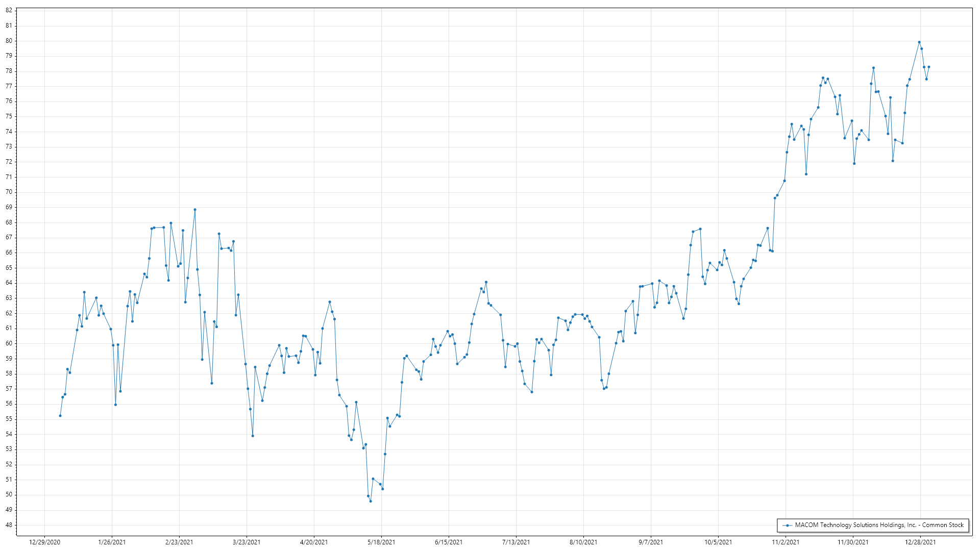Select the 1/26/2021 x-axis date label
980x551 pixels.
pos(112,542)
